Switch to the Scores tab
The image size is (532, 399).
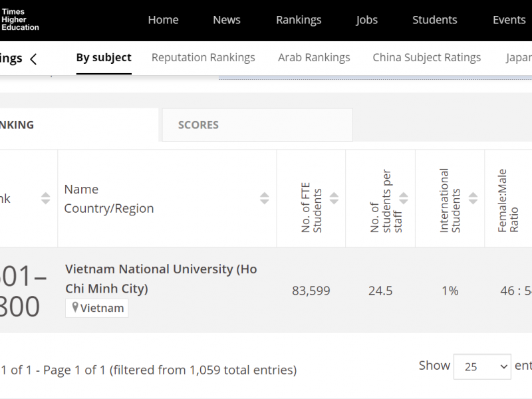click(x=198, y=124)
